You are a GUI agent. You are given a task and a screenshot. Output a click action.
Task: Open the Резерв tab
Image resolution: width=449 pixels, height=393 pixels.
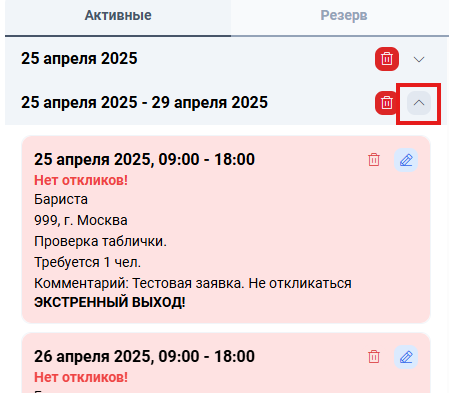tap(344, 16)
